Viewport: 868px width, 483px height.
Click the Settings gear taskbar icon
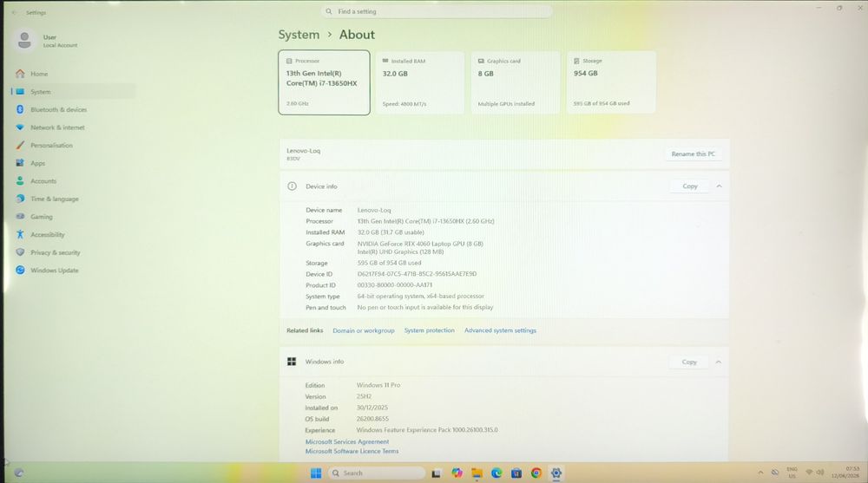(x=556, y=473)
